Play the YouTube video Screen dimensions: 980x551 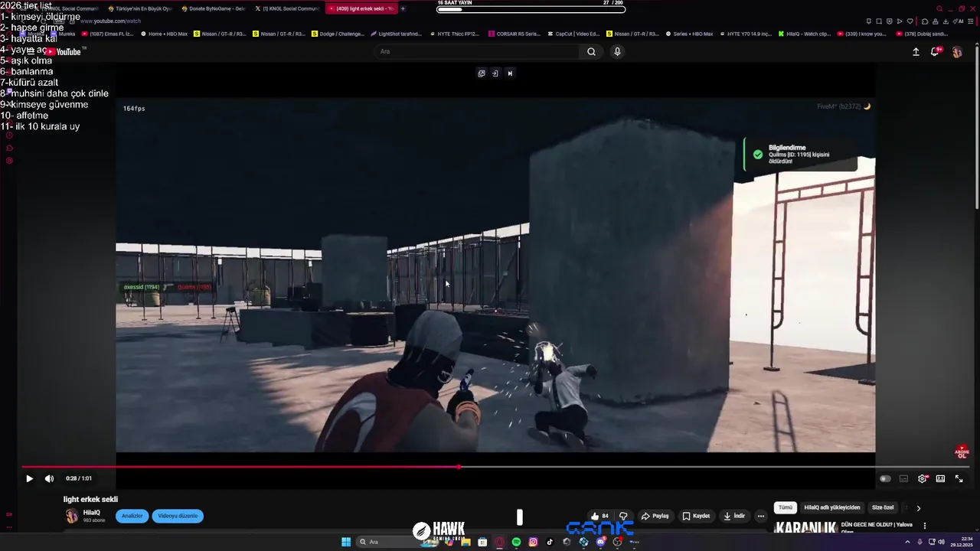[x=29, y=479]
